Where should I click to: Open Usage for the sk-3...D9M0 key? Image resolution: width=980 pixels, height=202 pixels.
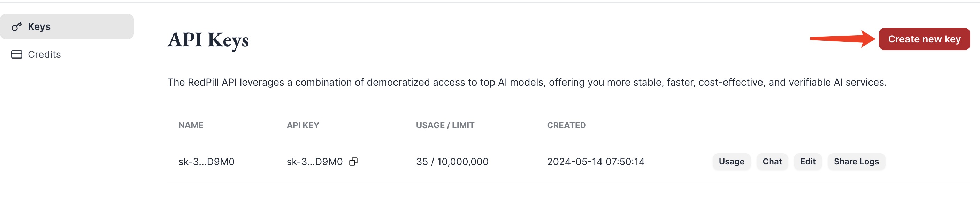(731, 162)
